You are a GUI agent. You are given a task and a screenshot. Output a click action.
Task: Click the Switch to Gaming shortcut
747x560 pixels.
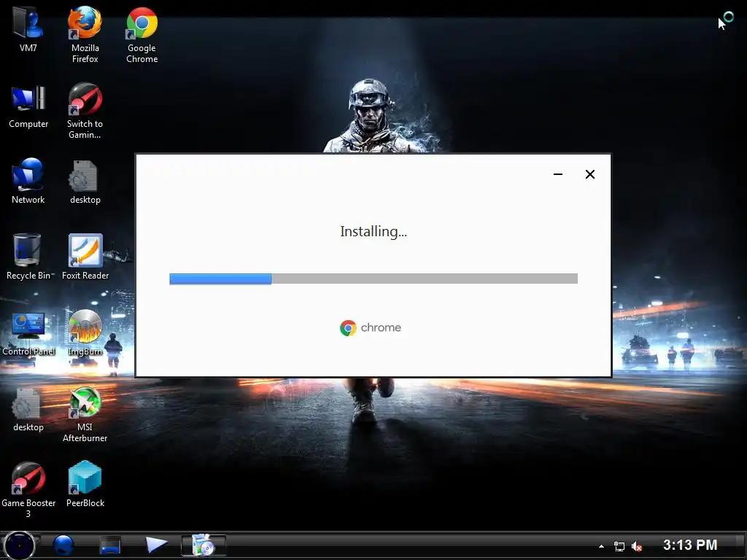pyautogui.click(x=85, y=111)
